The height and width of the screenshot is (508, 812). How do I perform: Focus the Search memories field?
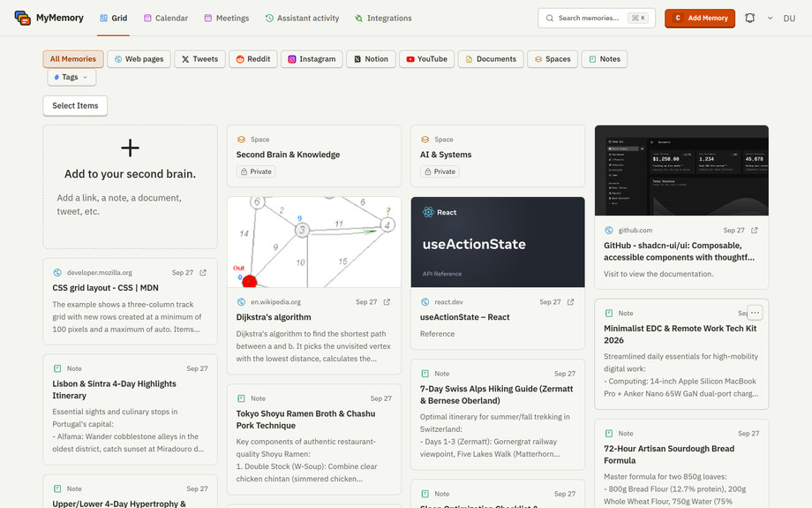pyautogui.click(x=597, y=19)
